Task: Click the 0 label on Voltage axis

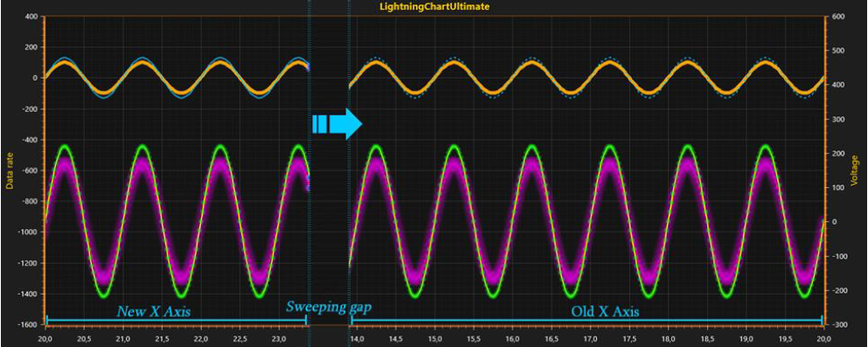Action: (x=834, y=222)
